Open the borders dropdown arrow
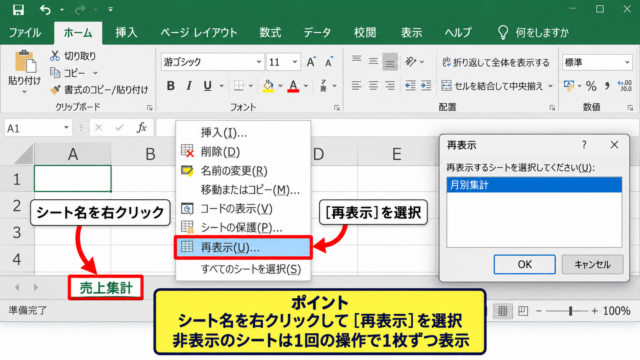 coord(251,86)
